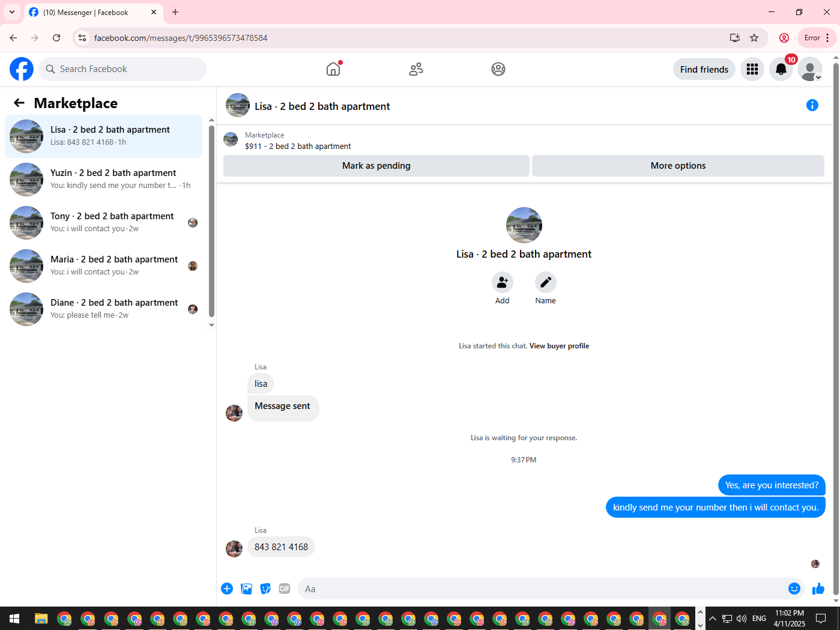Open the $911 - 2 bed 2 bath apartment listing
840x630 pixels.
pyautogui.click(x=298, y=146)
